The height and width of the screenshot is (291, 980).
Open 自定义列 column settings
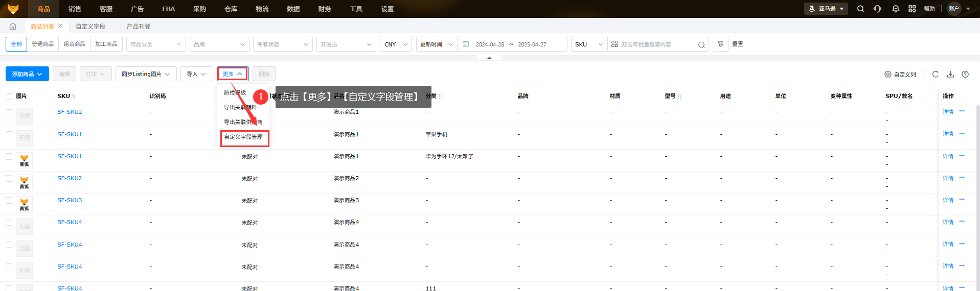[x=900, y=75]
